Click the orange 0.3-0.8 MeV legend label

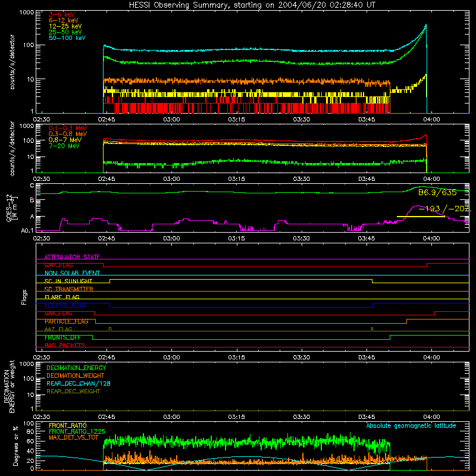(x=68, y=134)
